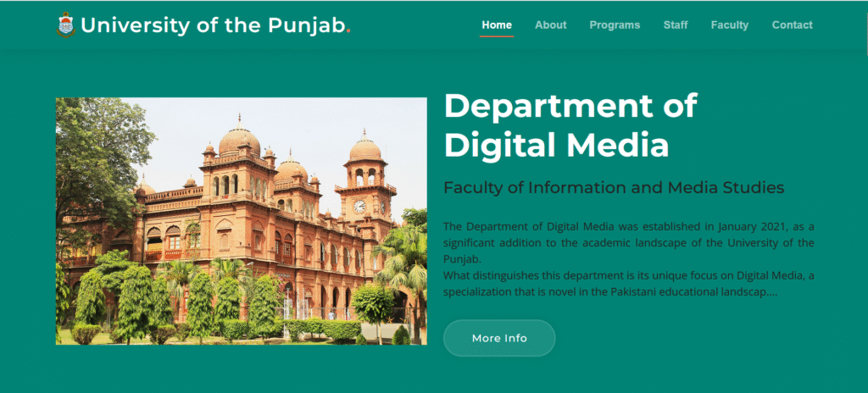This screenshot has width=868, height=393.
Task: Click the text starting "What distinguishes this department"
Action: [628, 284]
